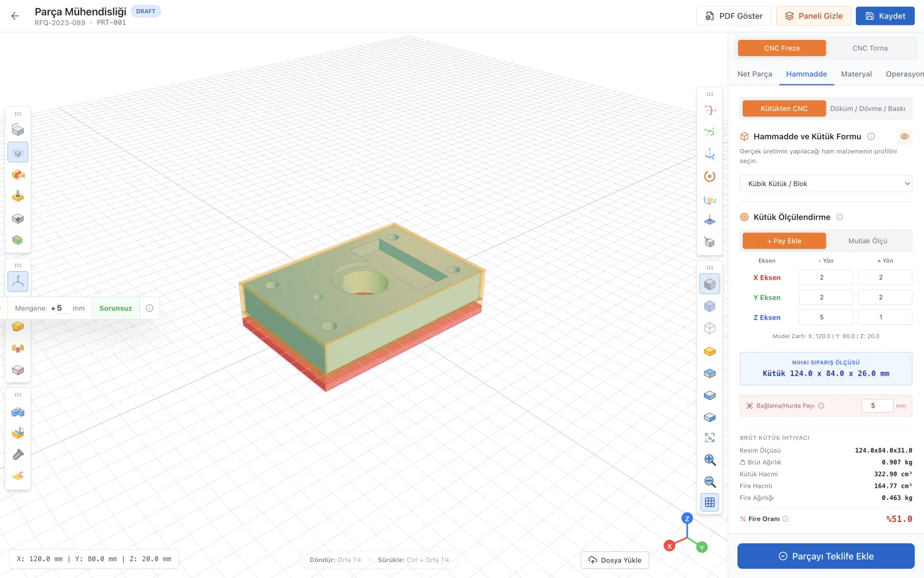Select the angle measurement plane icon
Screen dimensions: 924x578
point(18,476)
